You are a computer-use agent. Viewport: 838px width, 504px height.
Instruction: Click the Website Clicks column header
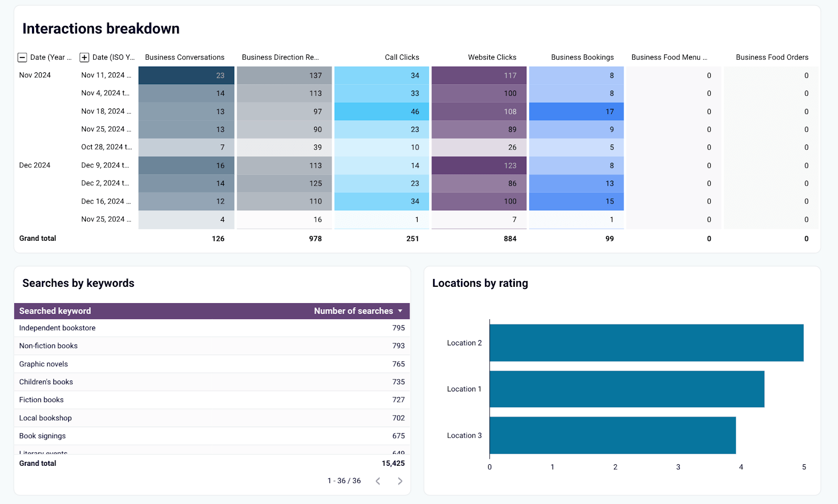coord(492,58)
